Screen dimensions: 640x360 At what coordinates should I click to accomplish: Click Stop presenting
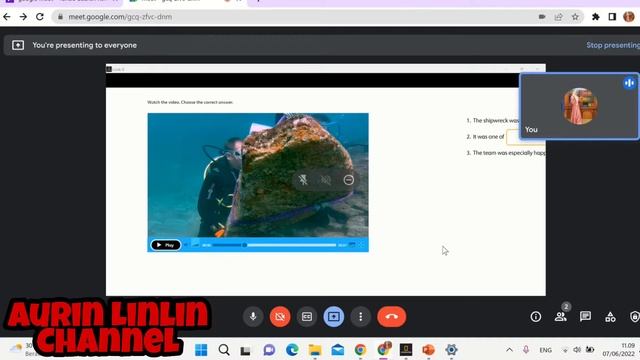click(613, 45)
